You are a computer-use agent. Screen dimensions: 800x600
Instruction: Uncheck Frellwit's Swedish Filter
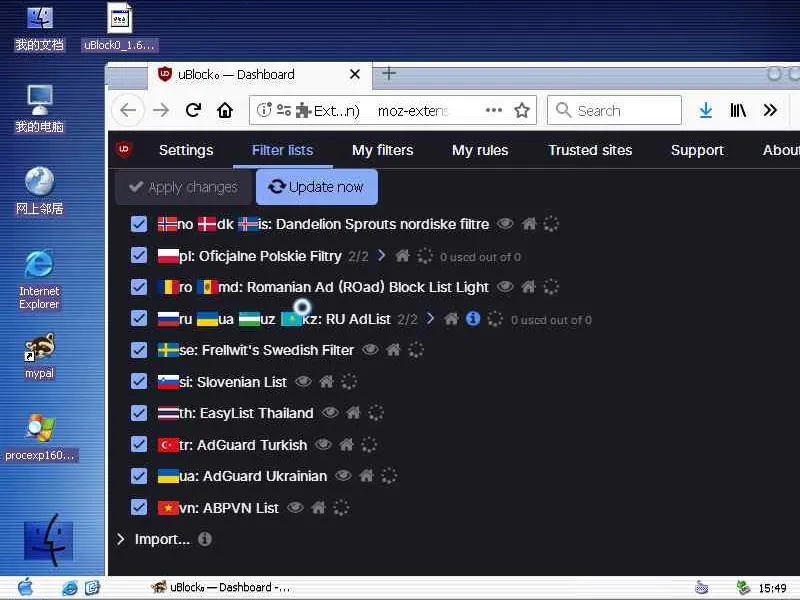pos(139,350)
